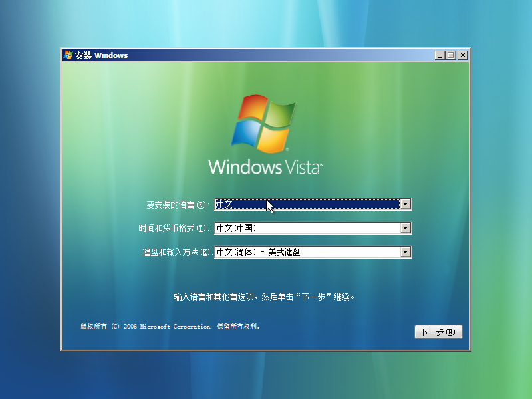Image resolution: width=532 pixels, height=399 pixels.
Task: Click the Windows Vista wordmark text
Action: click(265, 167)
